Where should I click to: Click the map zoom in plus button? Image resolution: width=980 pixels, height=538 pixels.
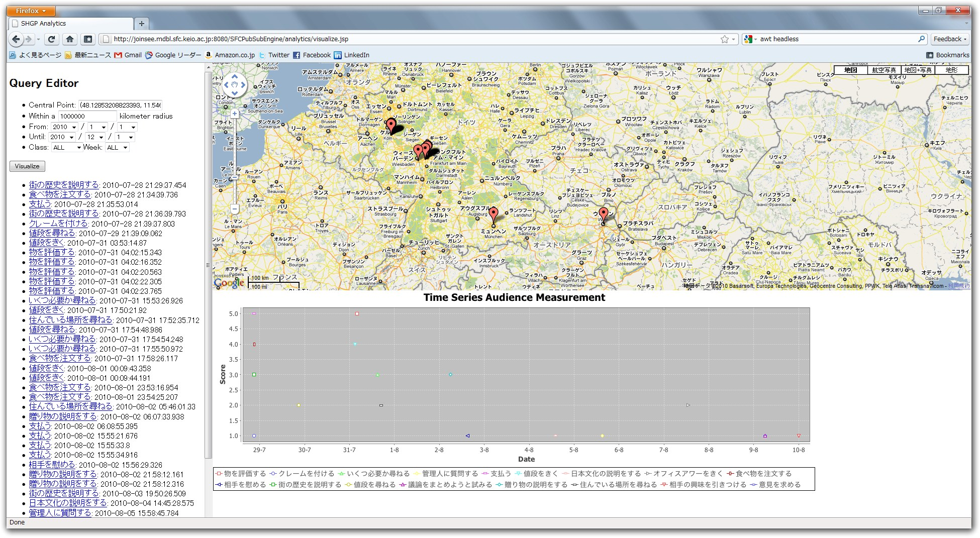[x=234, y=114]
